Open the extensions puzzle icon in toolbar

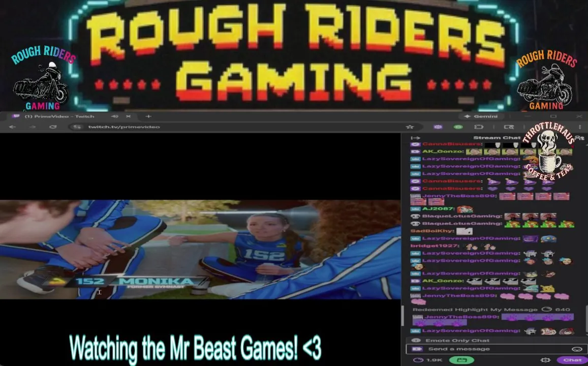pos(479,127)
